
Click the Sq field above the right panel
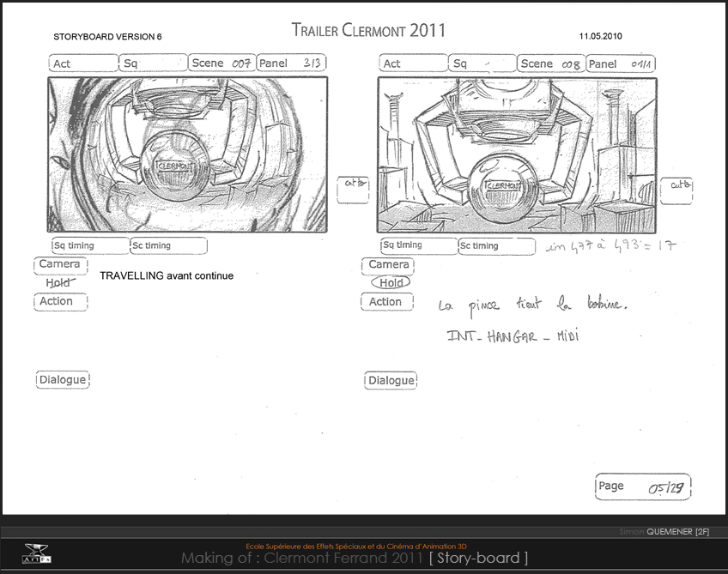pos(482,63)
